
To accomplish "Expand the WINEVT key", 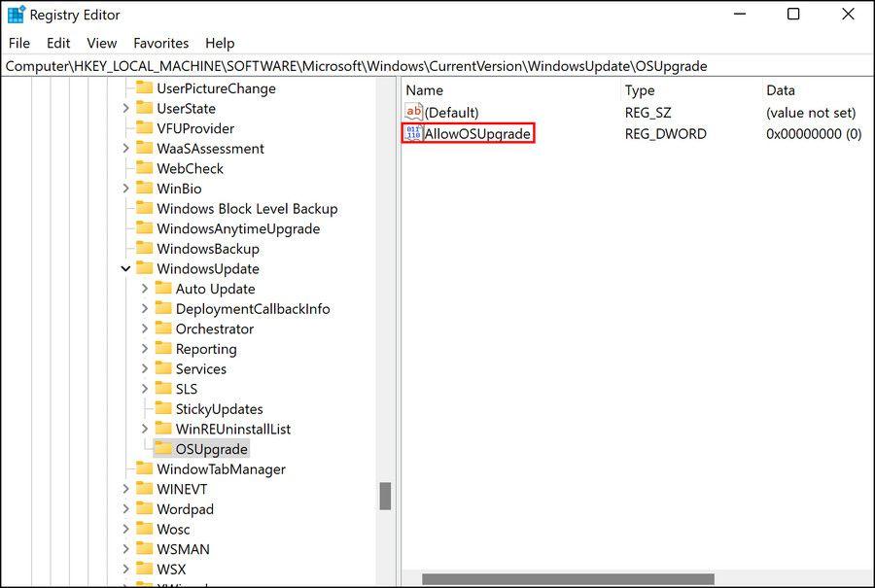I will (125, 489).
